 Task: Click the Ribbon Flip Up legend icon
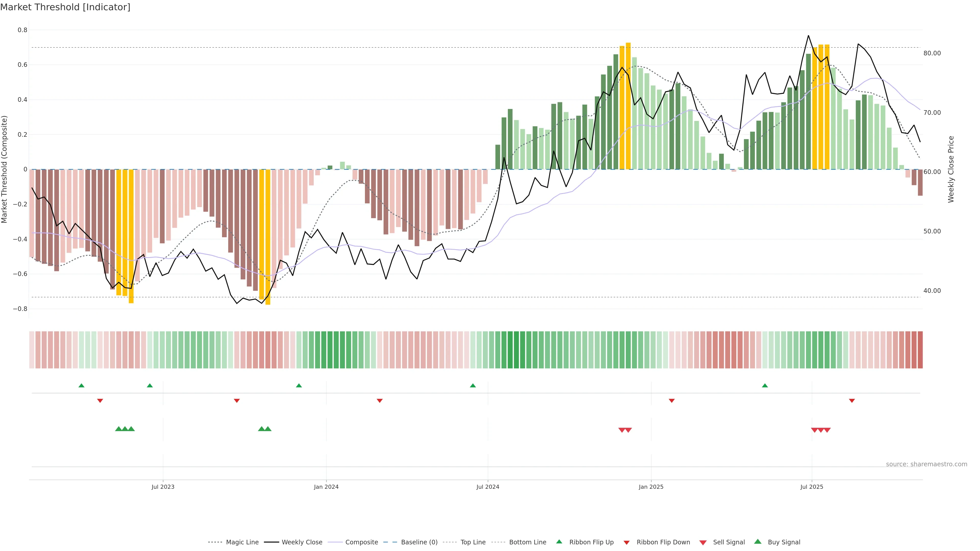coord(559,542)
